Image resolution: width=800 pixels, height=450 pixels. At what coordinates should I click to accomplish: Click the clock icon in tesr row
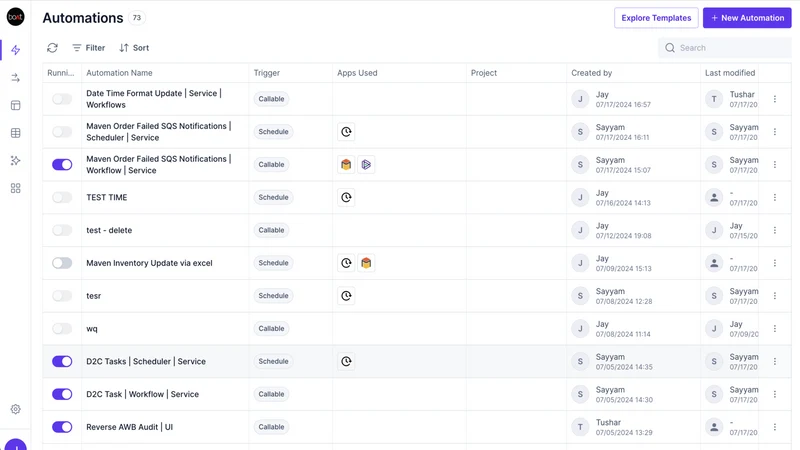click(x=346, y=295)
